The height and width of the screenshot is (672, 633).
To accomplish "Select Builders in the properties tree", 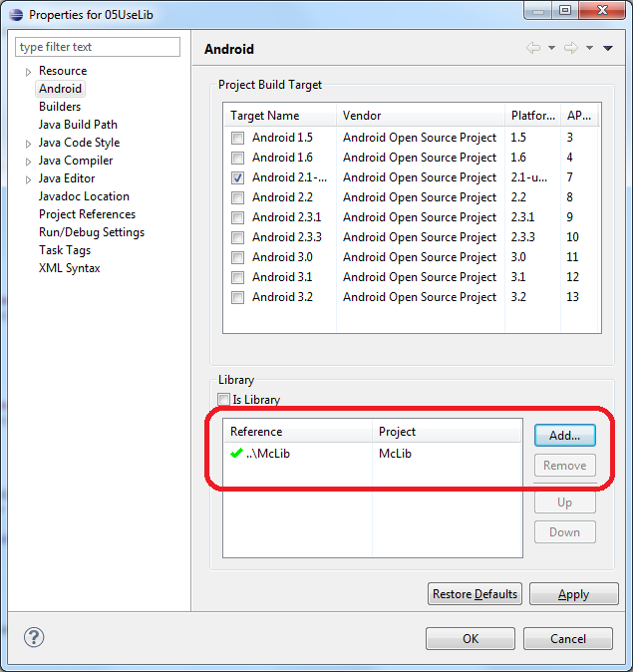I will point(60,107).
